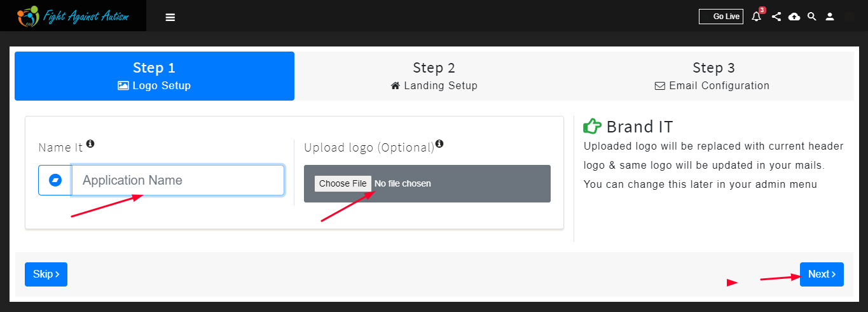
Task: Click the Choose File button
Action: point(343,183)
